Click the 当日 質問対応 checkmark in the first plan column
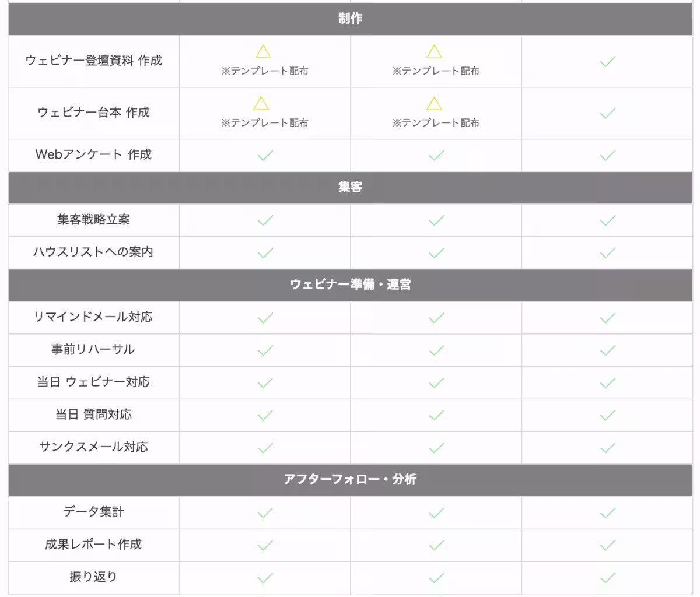The height and width of the screenshot is (597, 700). coord(265,415)
